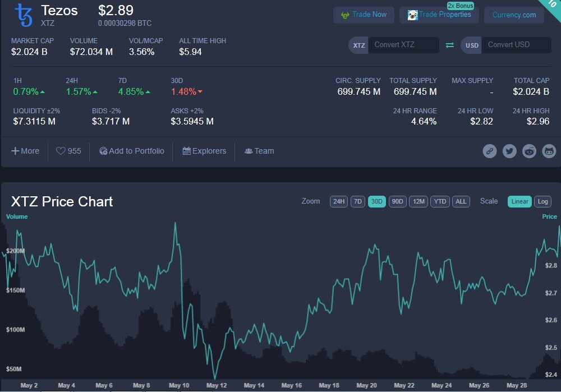Image resolution: width=561 pixels, height=392 pixels.
Task: Click the 24 HR LOW value $2.82
Action: 481,121
